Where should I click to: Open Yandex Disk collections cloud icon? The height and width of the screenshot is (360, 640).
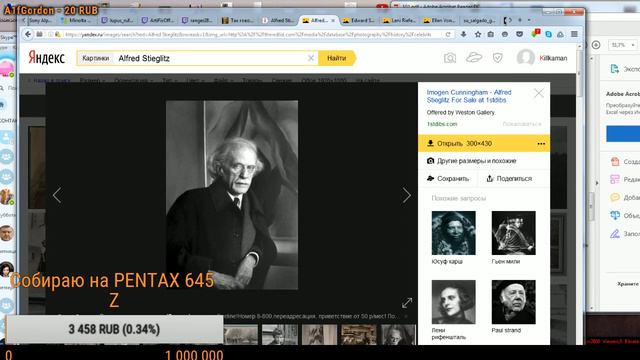coord(474,58)
